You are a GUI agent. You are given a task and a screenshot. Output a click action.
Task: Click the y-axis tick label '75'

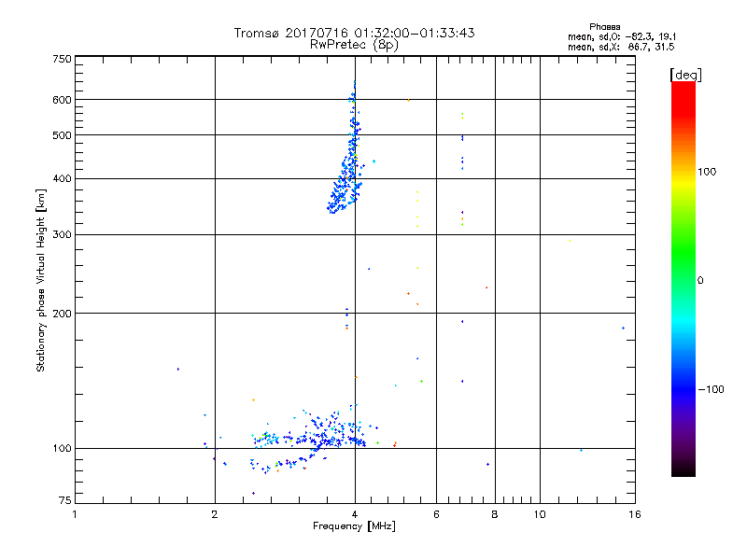[x=65, y=500]
